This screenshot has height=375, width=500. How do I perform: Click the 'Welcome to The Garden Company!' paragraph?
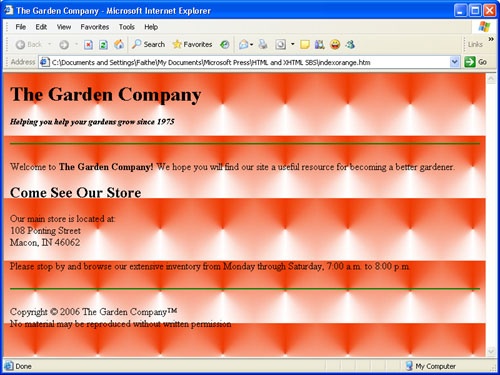click(232, 167)
